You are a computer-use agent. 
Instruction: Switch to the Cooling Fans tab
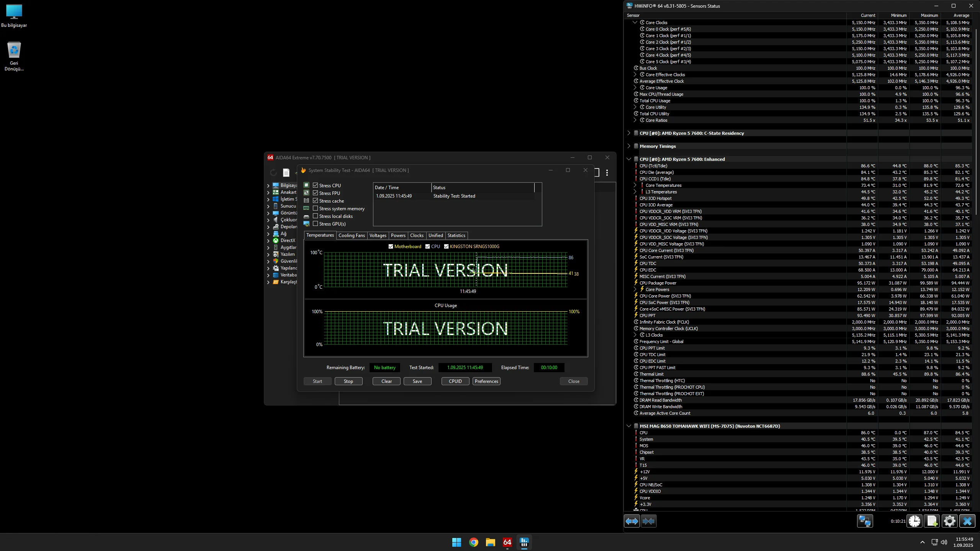point(351,235)
